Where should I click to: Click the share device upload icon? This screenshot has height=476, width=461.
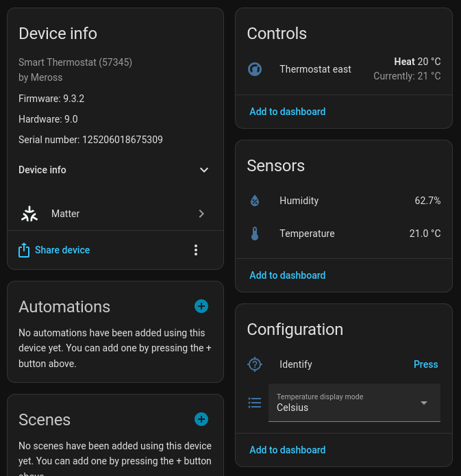[24, 250]
